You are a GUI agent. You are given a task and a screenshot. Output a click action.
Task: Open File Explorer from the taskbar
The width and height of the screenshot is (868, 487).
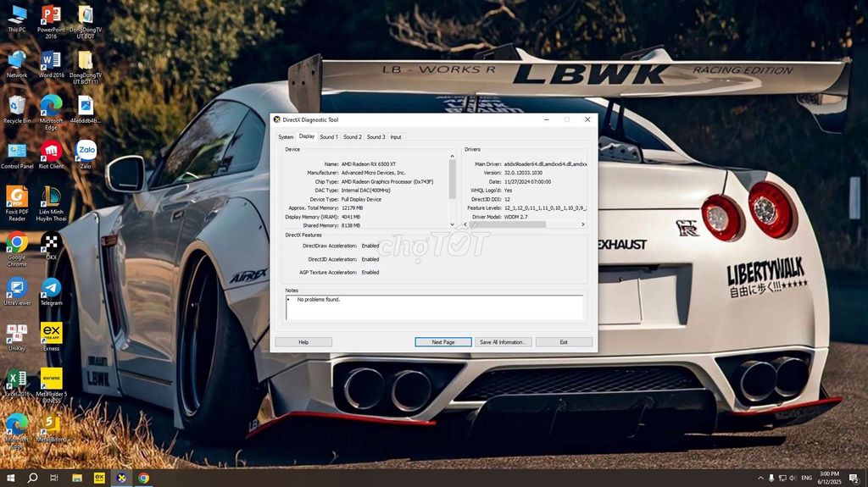point(77,478)
